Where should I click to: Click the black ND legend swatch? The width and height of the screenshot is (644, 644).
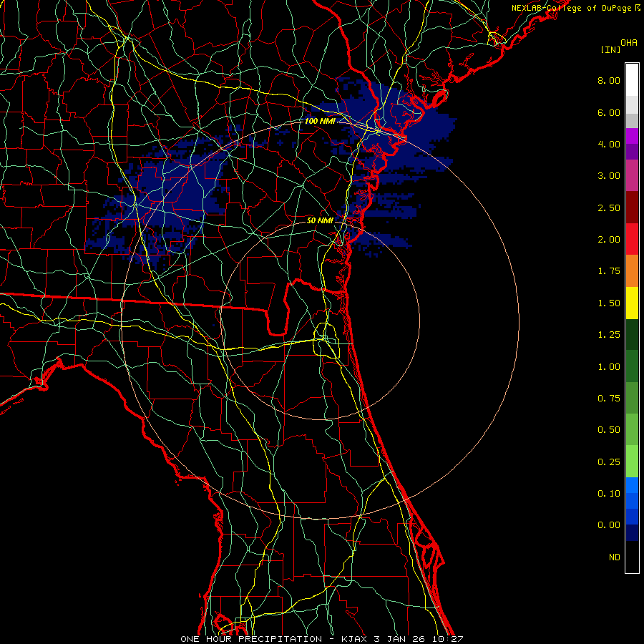632,557
